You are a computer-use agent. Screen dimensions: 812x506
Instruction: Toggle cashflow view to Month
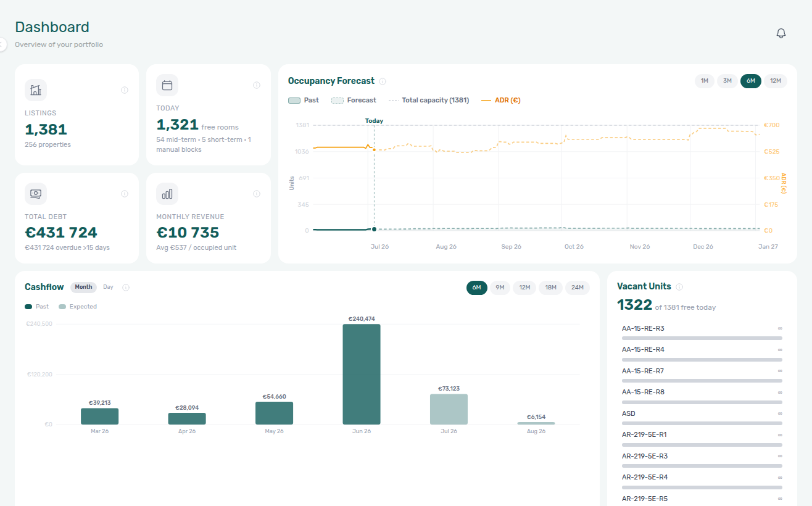pyautogui.click(x=83, y=287)
